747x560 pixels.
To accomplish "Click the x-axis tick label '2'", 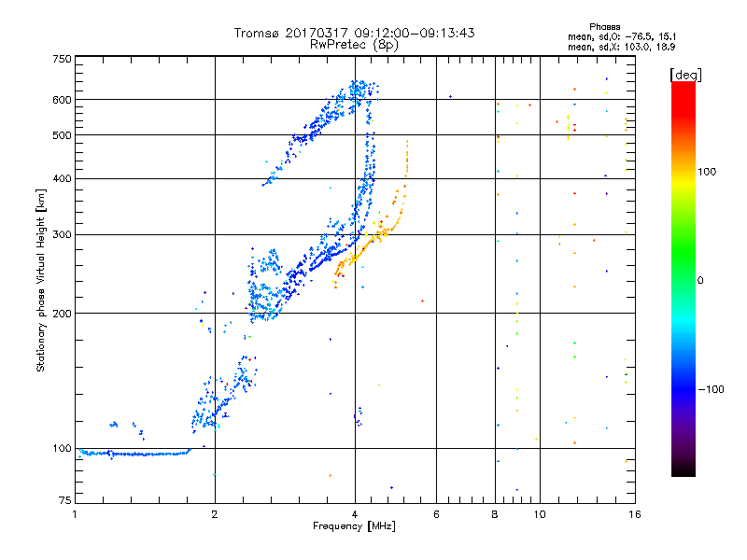I will pos(215,514).
